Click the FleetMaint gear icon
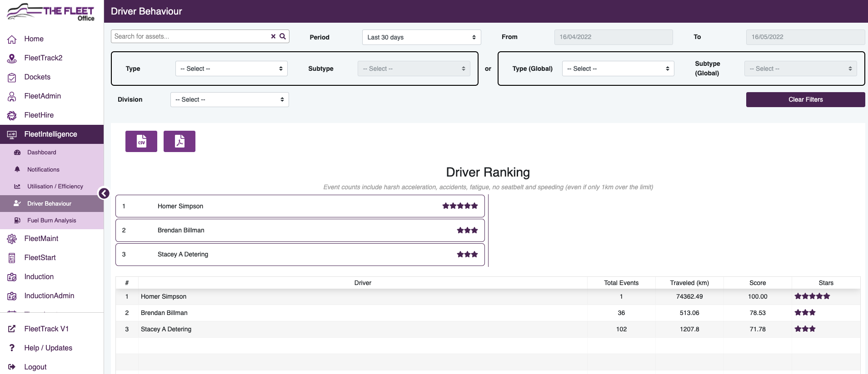 pos(12,239)
